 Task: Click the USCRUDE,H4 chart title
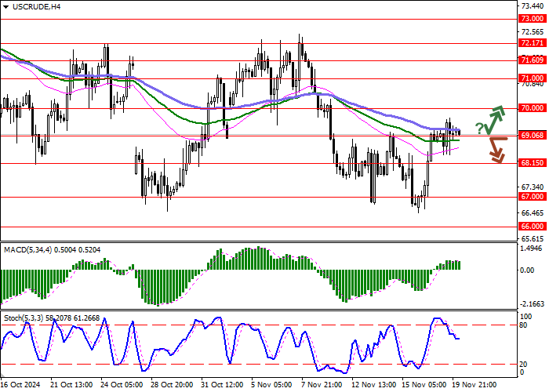(x=36, y=6)
